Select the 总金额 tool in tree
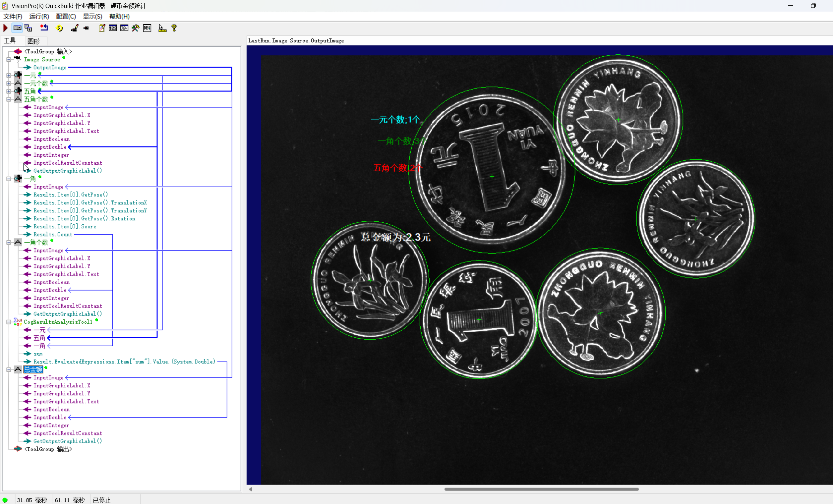The image size is (833, 504). coord(33,369)
